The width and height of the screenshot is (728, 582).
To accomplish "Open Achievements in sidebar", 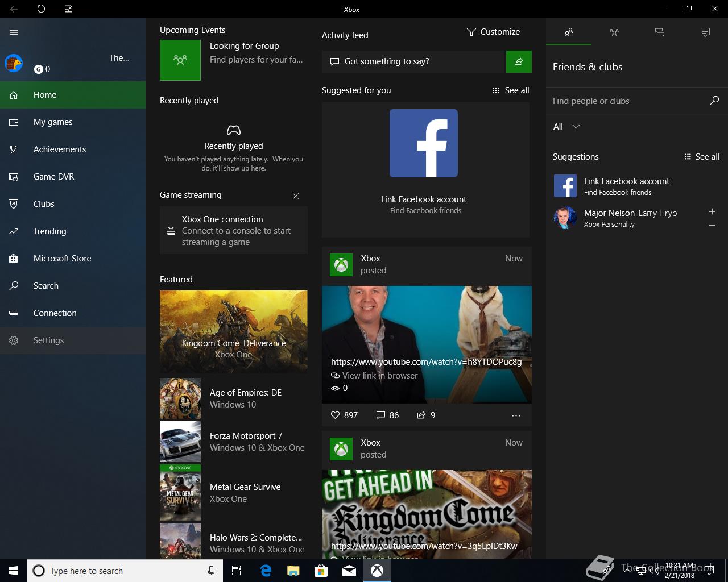I will [x=73, y=149].
